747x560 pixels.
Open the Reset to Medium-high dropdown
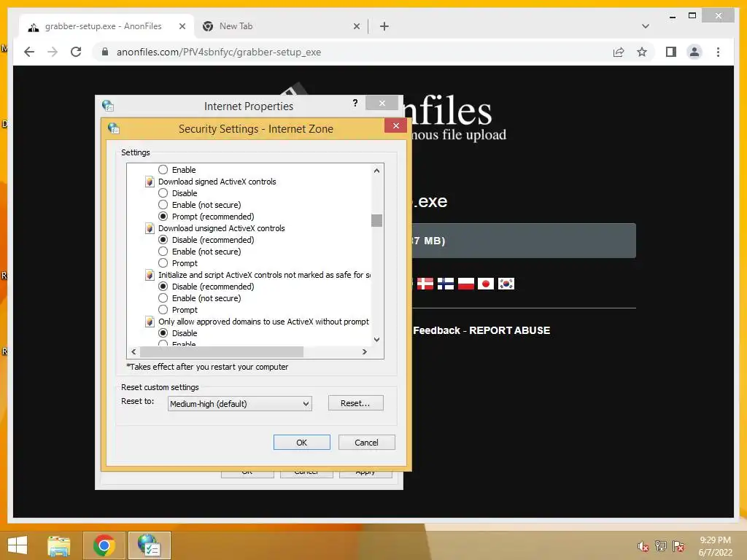239,404
